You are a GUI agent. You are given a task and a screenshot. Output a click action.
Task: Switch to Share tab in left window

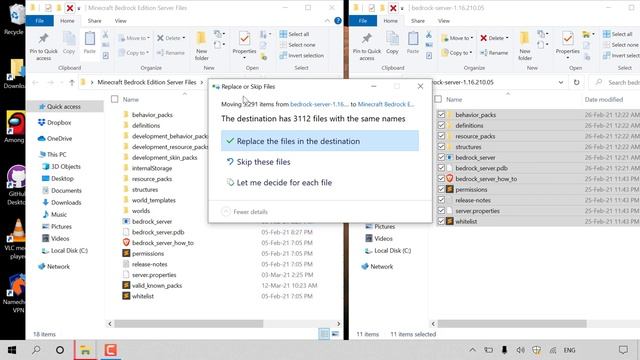pyautogui.click(x=94, y=20)
